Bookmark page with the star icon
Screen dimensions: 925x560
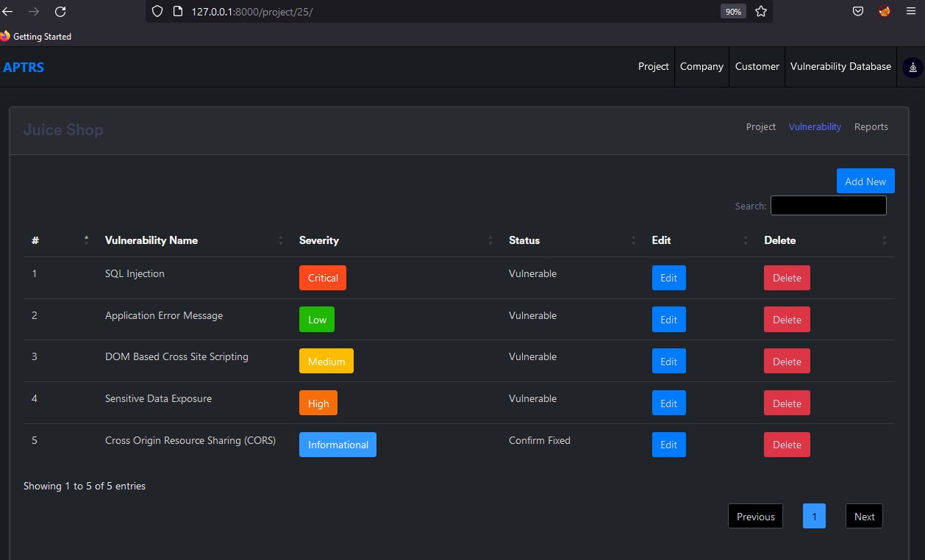pyautogui.click(x=761, y=11)
